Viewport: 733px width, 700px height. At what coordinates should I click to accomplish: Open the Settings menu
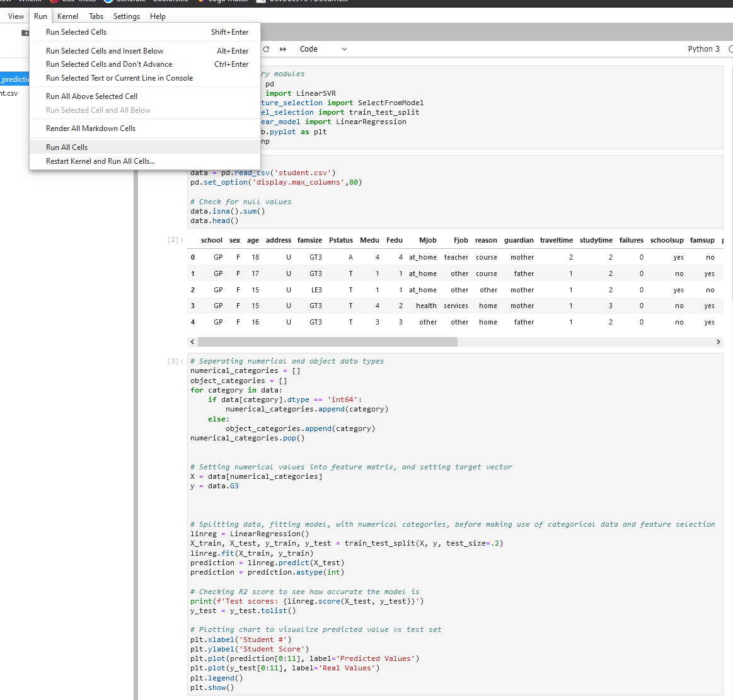(x=127, y=16)
